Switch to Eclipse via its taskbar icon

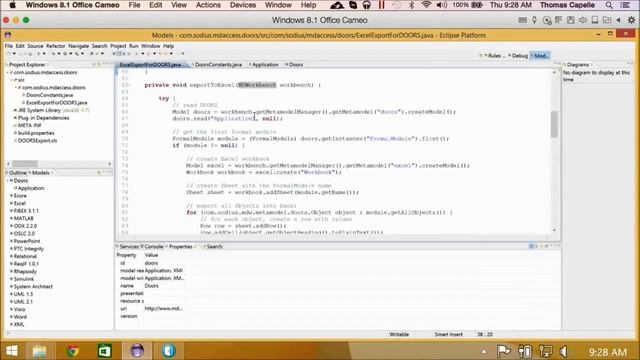(x=137, y=351)
